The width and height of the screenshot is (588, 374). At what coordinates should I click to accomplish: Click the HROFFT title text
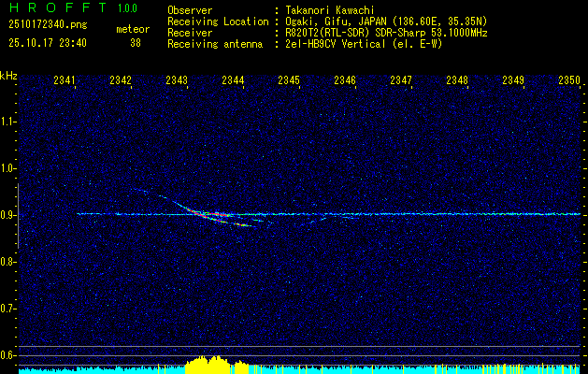[47, 9]
